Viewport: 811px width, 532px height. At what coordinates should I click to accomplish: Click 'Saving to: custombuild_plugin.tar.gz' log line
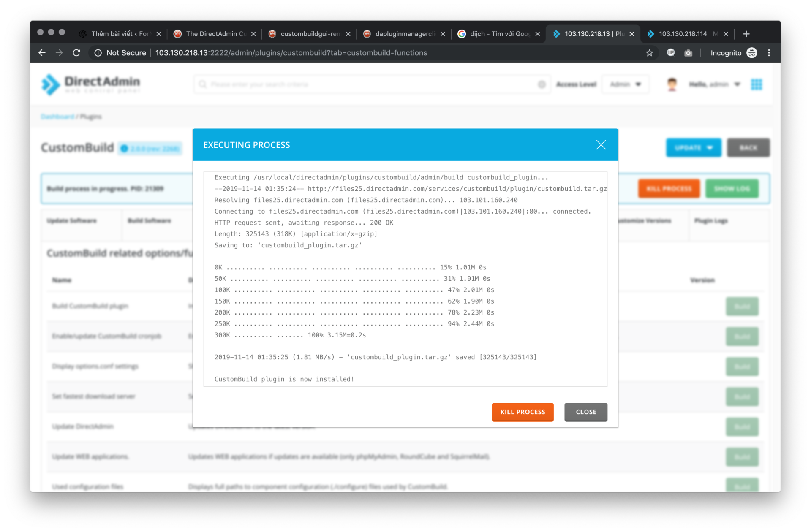click(x=288, y=245)
